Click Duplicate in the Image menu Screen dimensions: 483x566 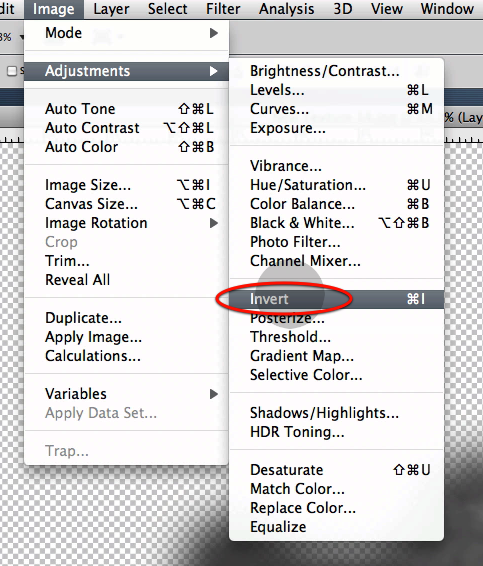coord(126,318)
